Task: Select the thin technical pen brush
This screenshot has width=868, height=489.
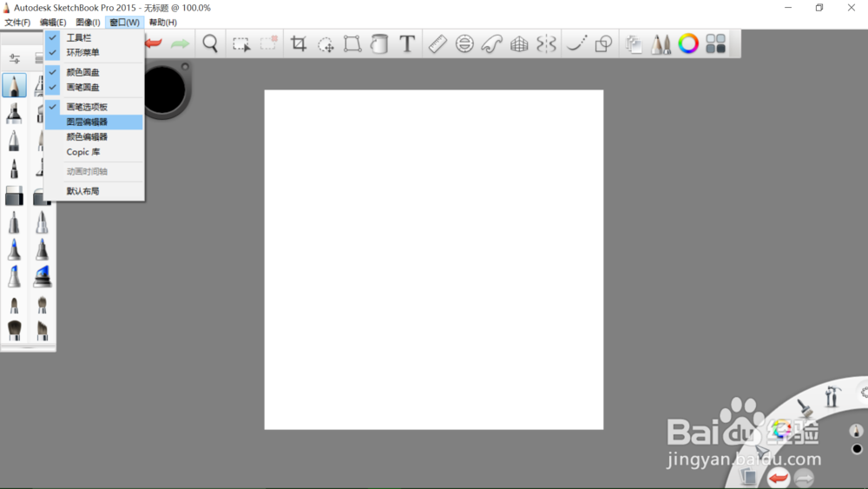Action: coord(15,168)
